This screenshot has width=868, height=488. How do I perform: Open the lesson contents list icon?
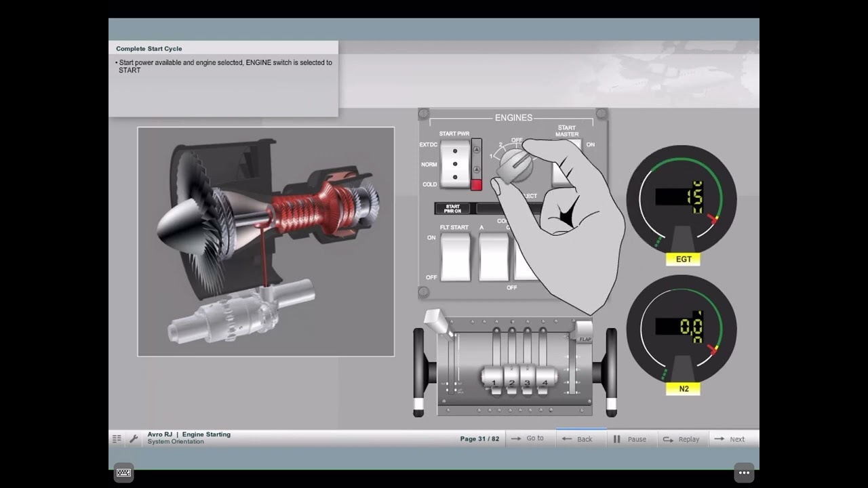[117, 439]
